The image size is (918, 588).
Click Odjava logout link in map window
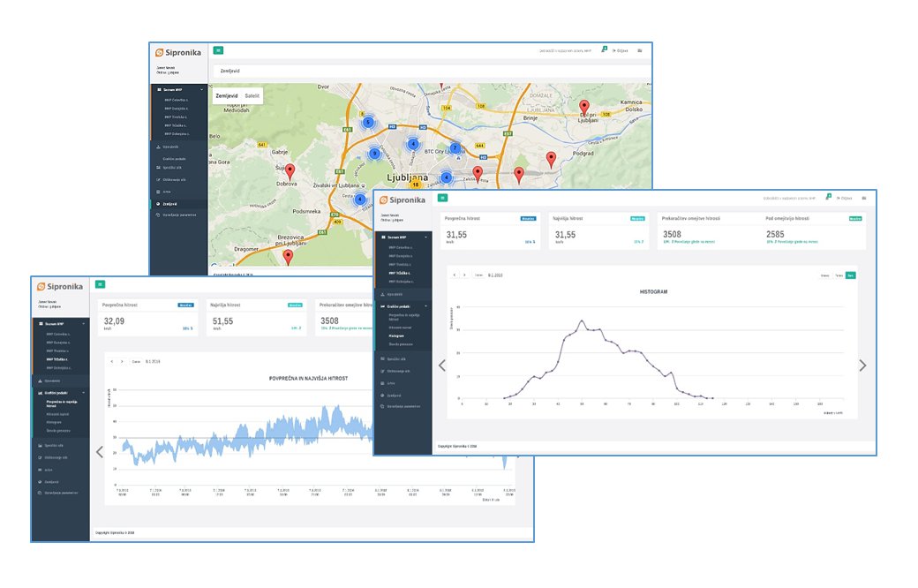click(621, 51)
